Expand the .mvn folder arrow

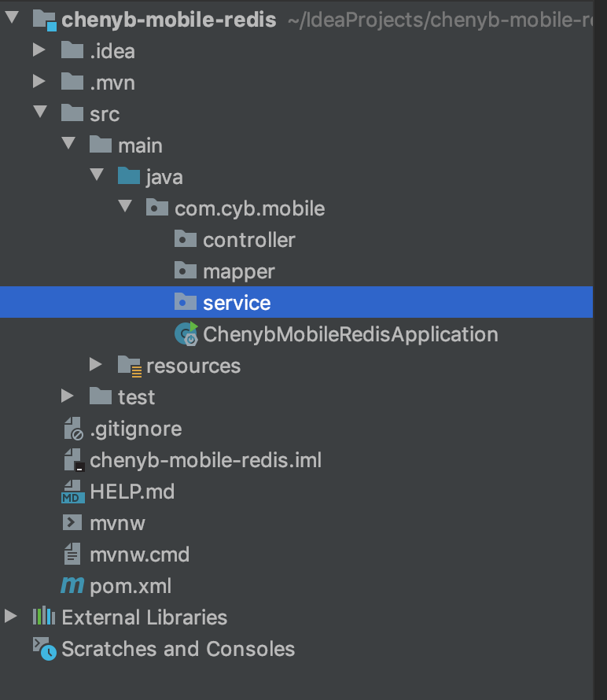tap(39, 81)
